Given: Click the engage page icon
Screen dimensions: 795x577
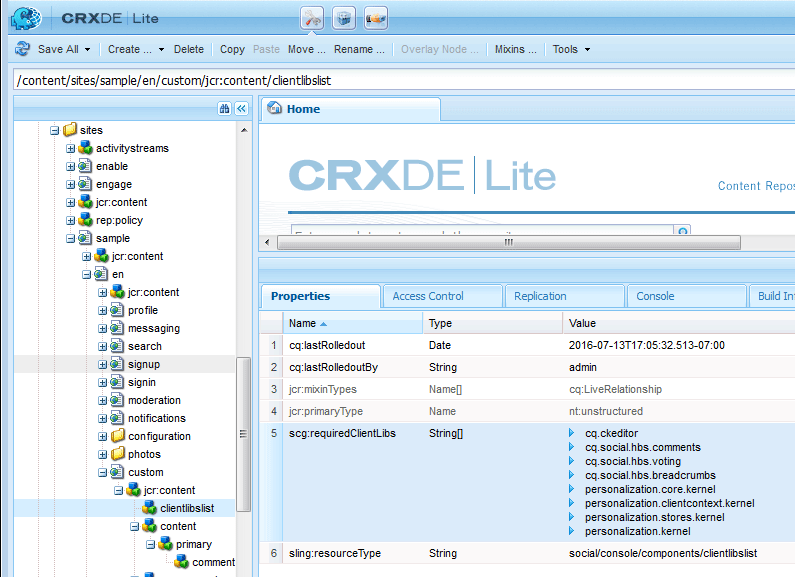Looking at the screenshot, I should pos(85,184).
